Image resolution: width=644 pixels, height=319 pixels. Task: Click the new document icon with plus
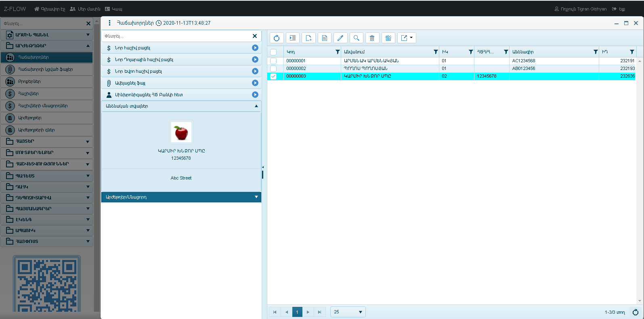click(308, 38)
